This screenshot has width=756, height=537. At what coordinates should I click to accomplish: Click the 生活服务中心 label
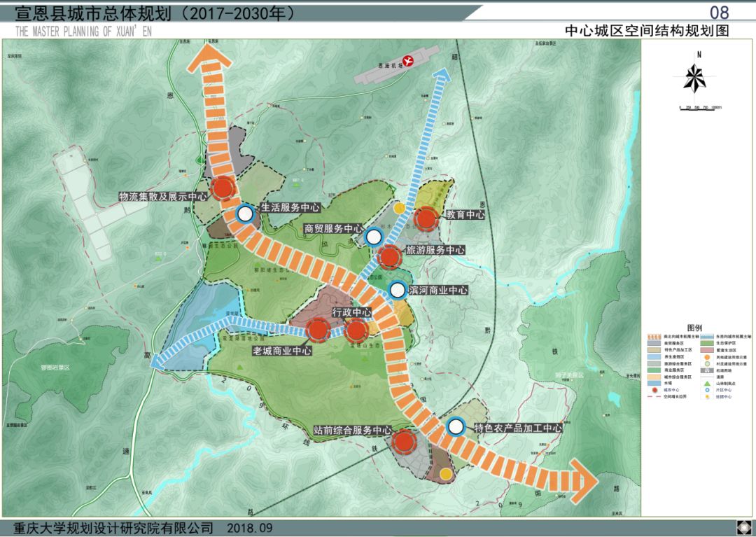(290, 207)
